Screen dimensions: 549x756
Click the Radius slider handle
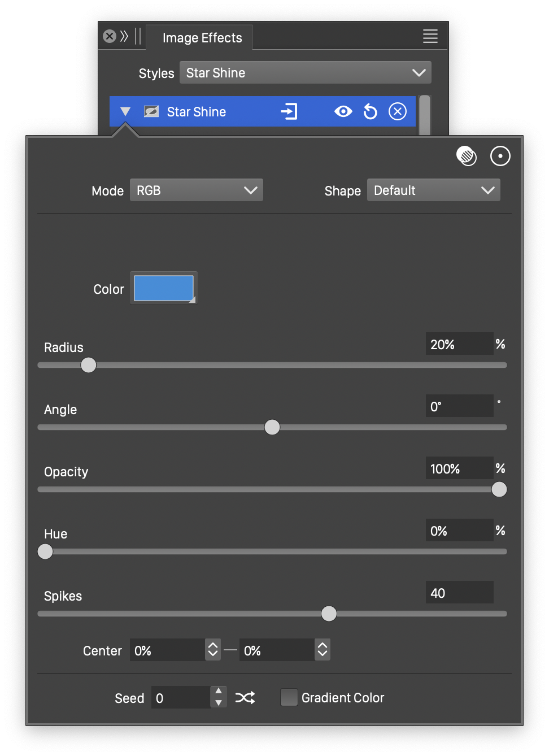89,365
